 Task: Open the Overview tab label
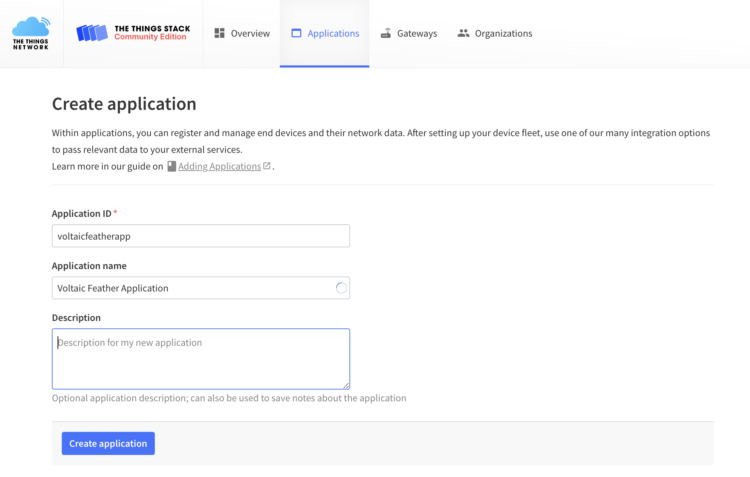[250, 33]
